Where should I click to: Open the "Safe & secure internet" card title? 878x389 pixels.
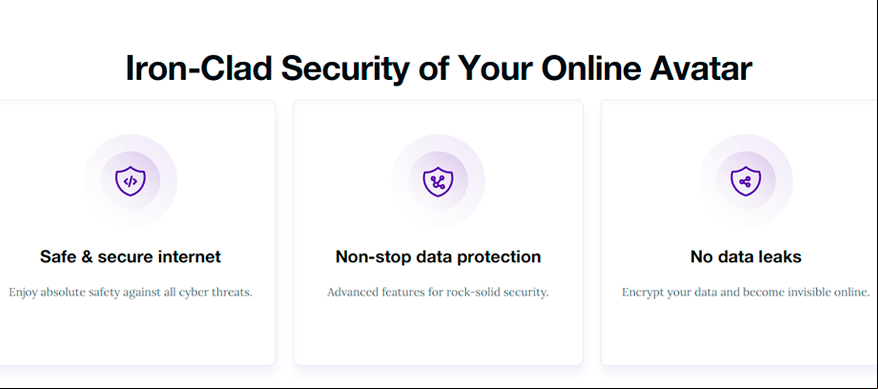point(130,257)
